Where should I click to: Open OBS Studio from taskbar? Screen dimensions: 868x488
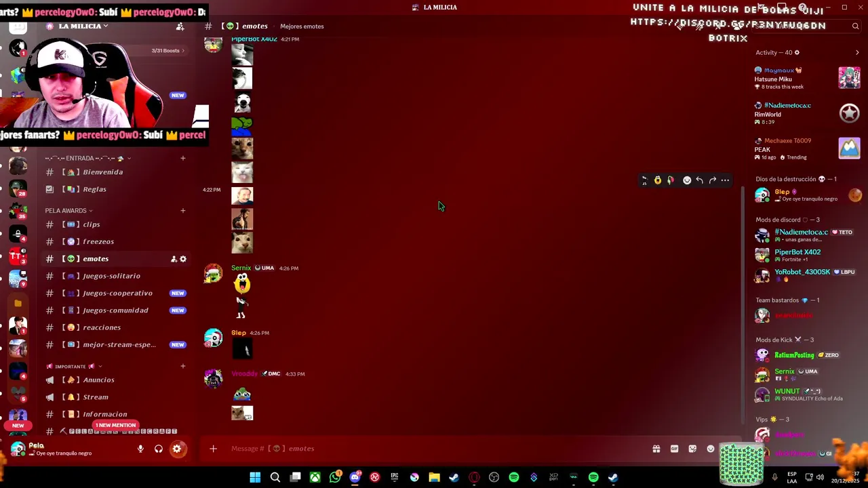(494, 478)
